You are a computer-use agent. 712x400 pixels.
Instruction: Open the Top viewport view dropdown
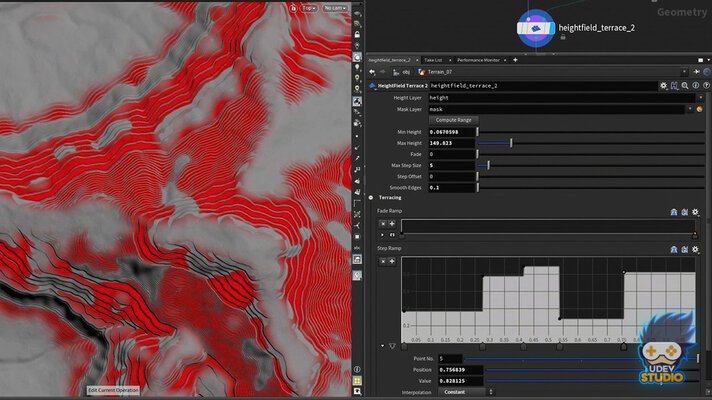coord(308,8)
